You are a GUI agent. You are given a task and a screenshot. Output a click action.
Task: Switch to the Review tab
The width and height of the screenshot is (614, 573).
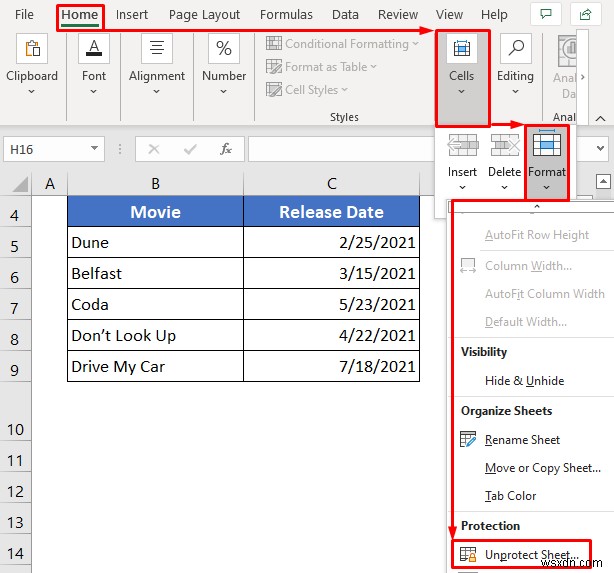tap(398, 15)
